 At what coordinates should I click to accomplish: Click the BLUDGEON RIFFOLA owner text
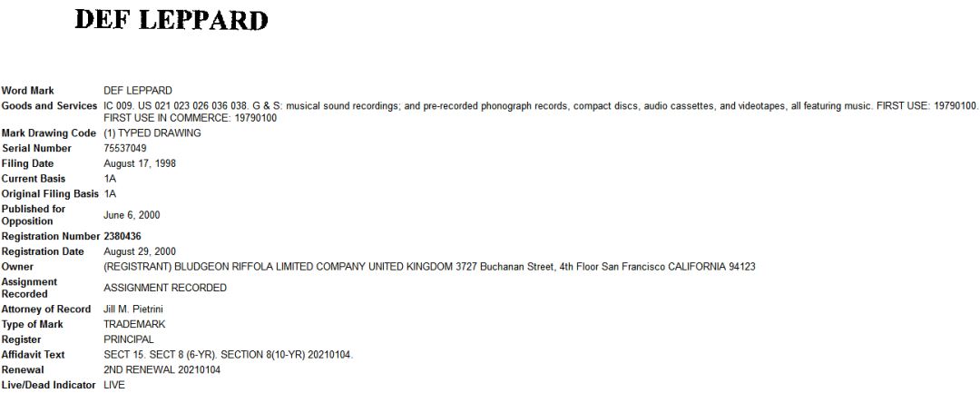click(429, 267)
